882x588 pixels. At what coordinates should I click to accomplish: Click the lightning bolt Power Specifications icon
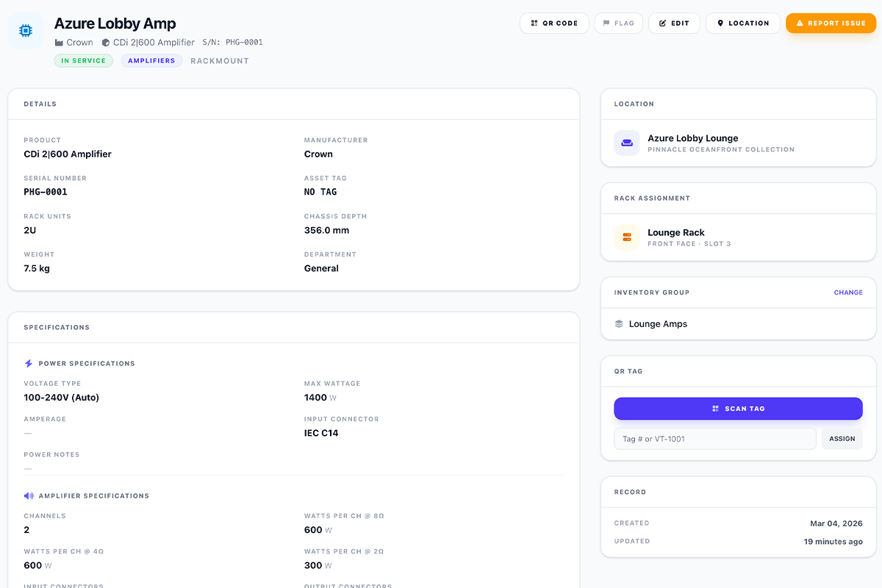point(28,362)
